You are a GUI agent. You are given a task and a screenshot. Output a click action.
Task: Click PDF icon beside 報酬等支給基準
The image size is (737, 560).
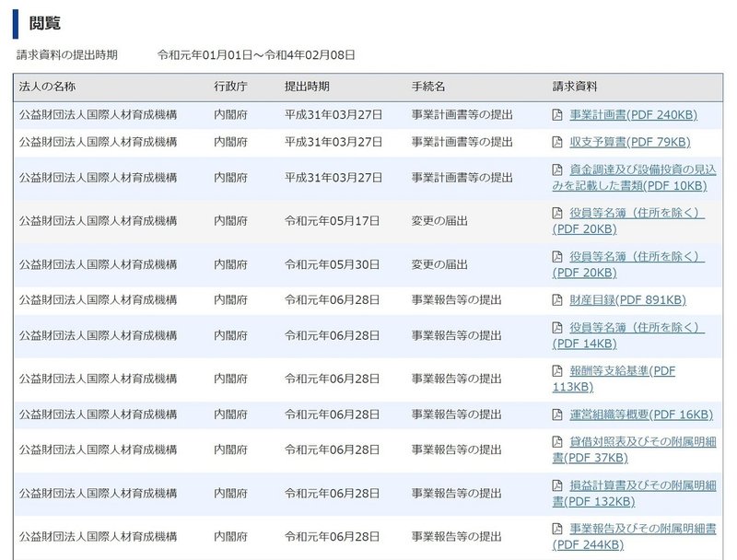557,370
